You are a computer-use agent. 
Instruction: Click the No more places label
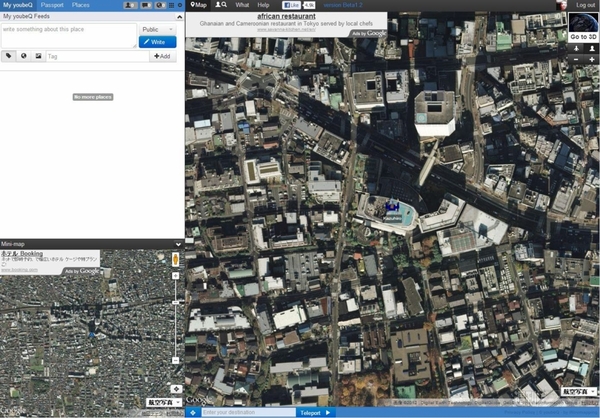coord(93,97)
